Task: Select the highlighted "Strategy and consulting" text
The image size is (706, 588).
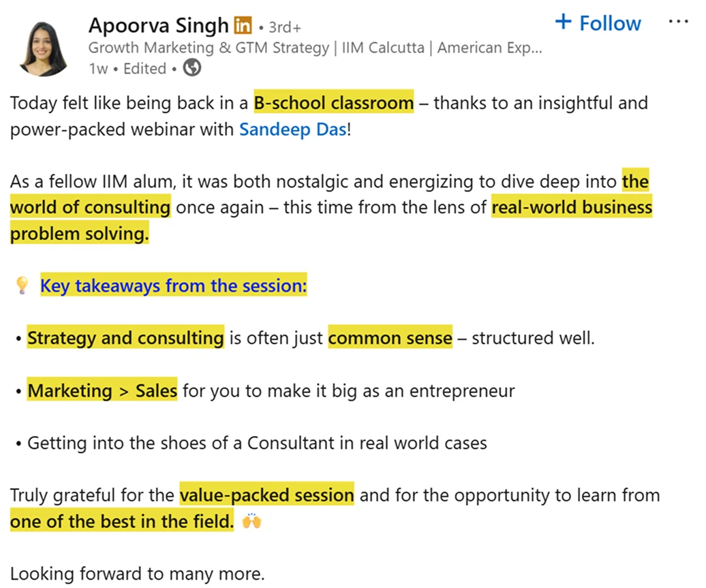Action: tap(125, 338)
